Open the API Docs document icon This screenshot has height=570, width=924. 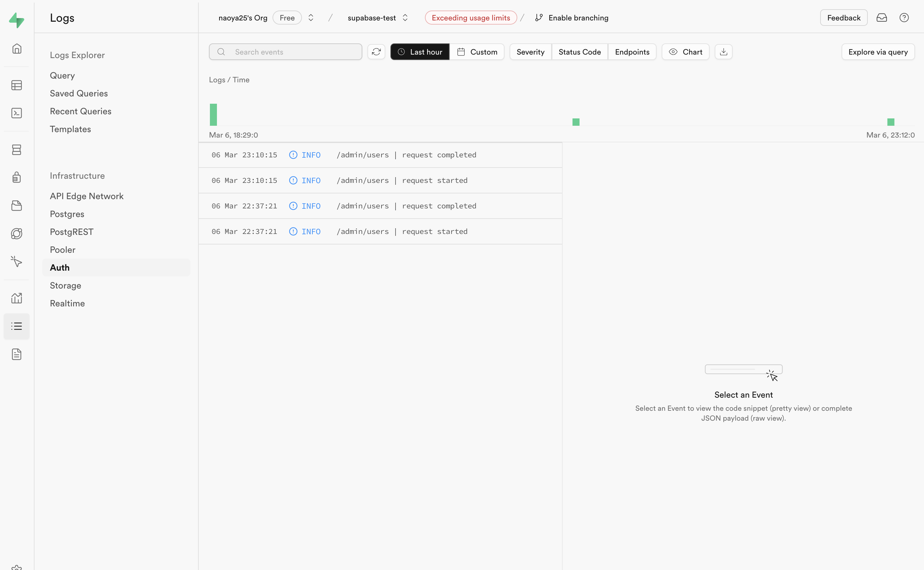point(17,354)
